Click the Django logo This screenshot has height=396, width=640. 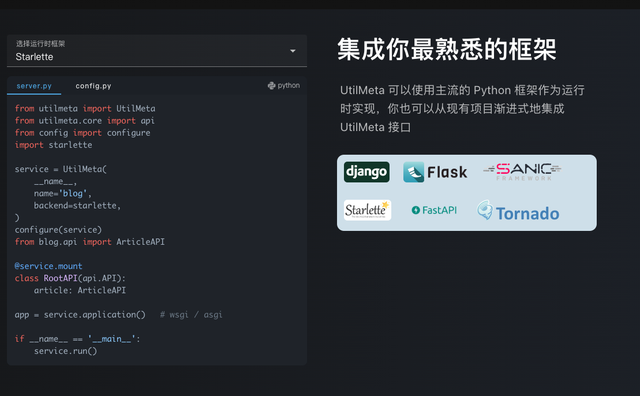pos(367,172)
